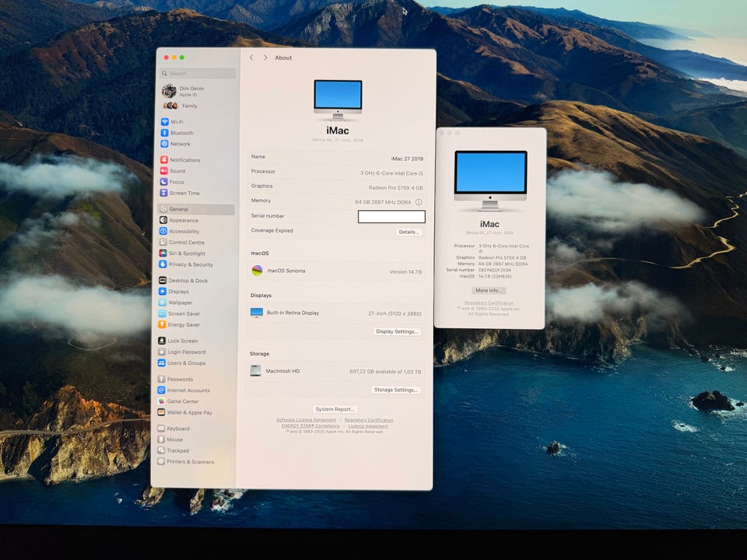Screen dimensions: 747x560
Task: Click the System Report button
Action: click(x=335, y=409)
